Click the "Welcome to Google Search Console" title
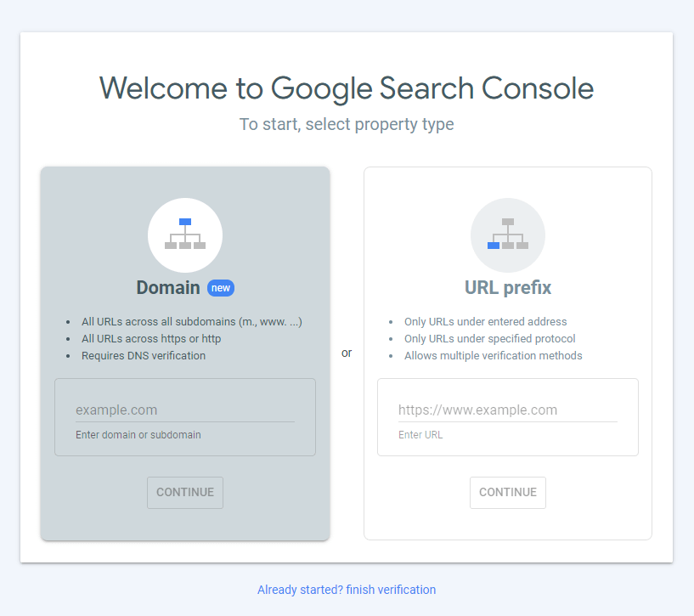Image resolution: width=694 pixels, height=616 pixels. point(347,88)
